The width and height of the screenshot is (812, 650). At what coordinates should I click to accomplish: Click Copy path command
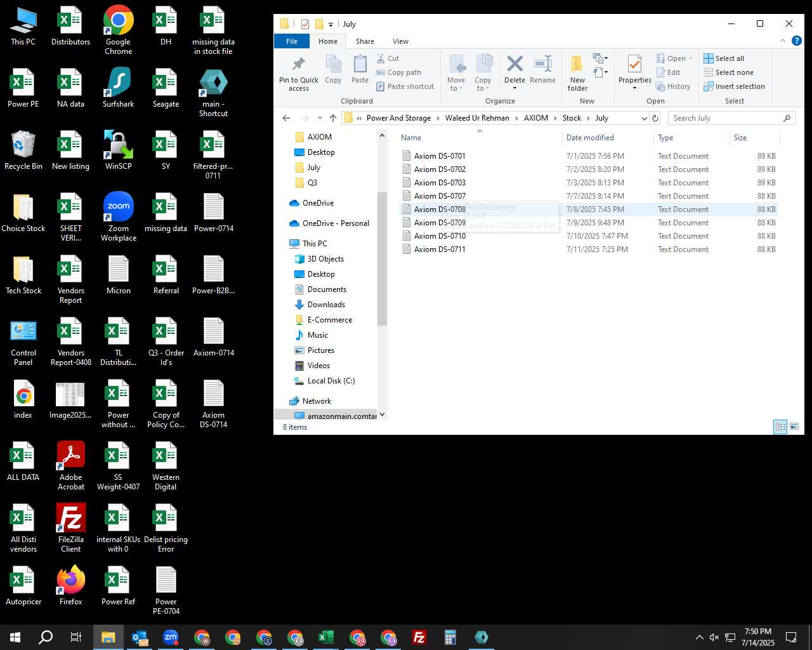(x=398, y=72)
